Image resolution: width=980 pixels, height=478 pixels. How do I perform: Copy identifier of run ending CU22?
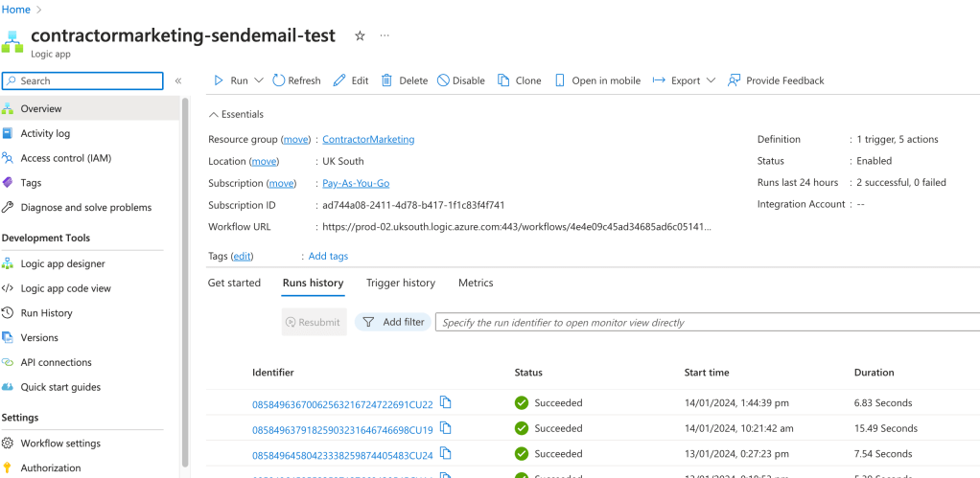[x=446, y=402]
